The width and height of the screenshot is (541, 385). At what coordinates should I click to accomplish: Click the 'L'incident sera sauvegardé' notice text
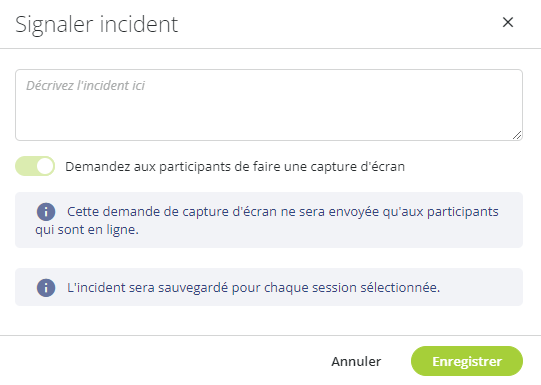coord(254,287)
